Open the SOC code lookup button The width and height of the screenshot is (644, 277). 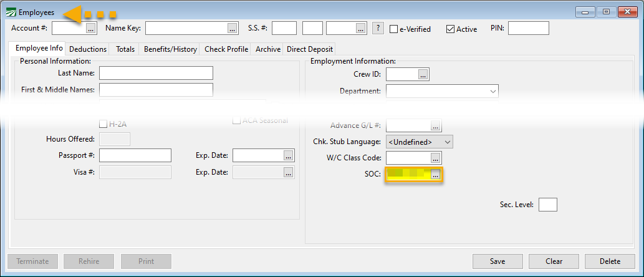click(435, 175)
